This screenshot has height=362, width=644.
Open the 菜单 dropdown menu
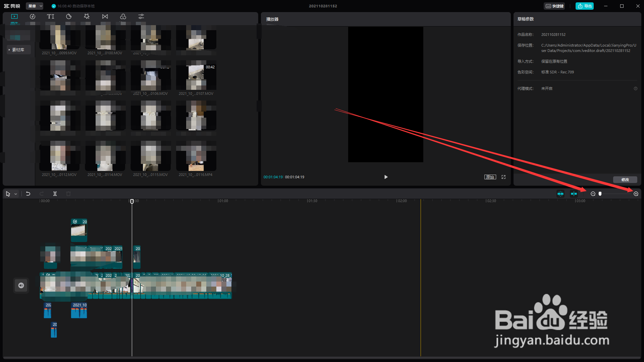coord(35,6)
